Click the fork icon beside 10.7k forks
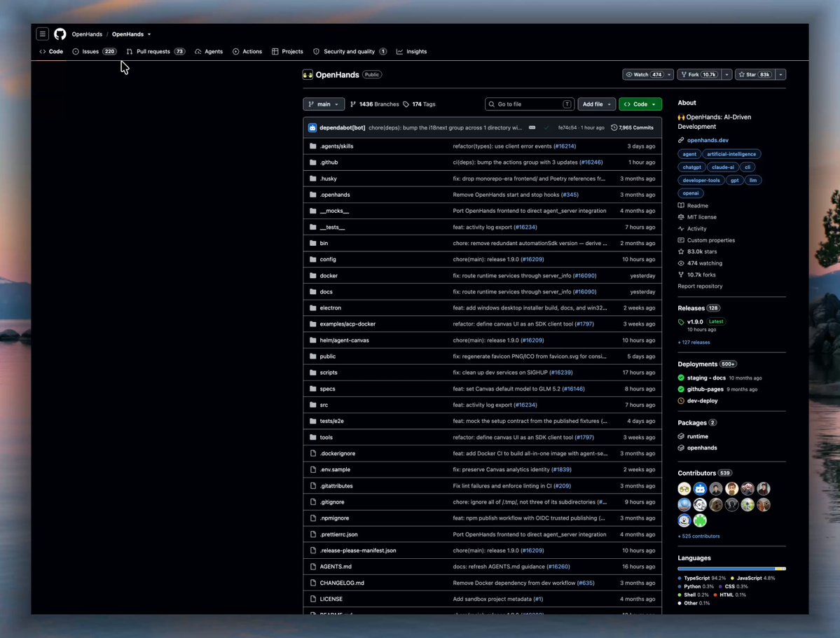 click(x=681, y=275)
